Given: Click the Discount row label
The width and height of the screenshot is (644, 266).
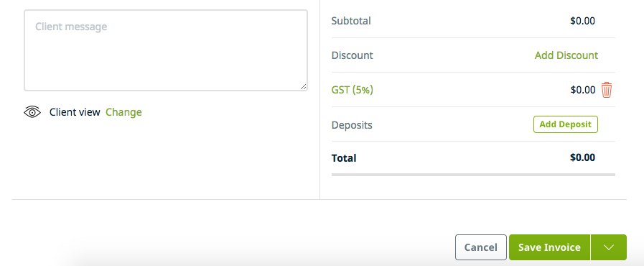Looking at the screenshot, I should click(352, 55).
